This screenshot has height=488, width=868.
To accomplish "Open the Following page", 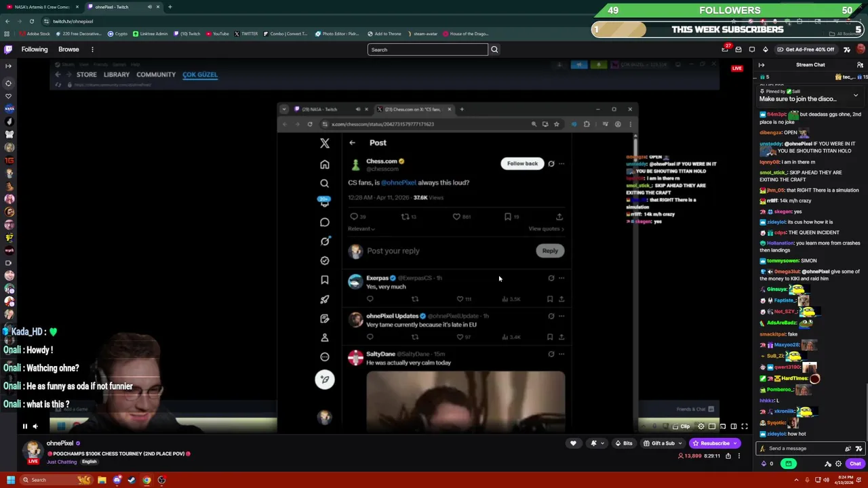I will [35, 49].
